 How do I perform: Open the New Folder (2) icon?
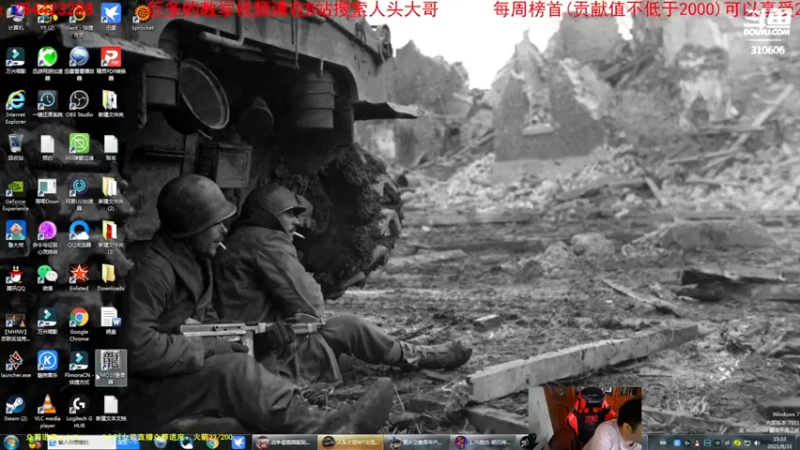pyautogui.click(x=111, y=193)
